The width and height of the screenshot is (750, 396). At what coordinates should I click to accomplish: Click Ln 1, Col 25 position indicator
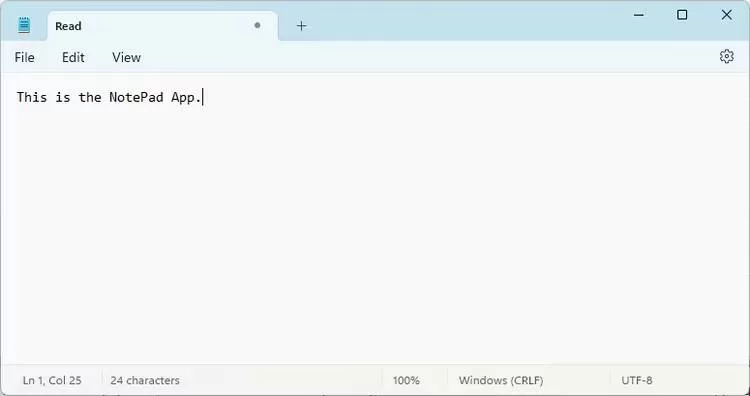[x=52, y=380]
